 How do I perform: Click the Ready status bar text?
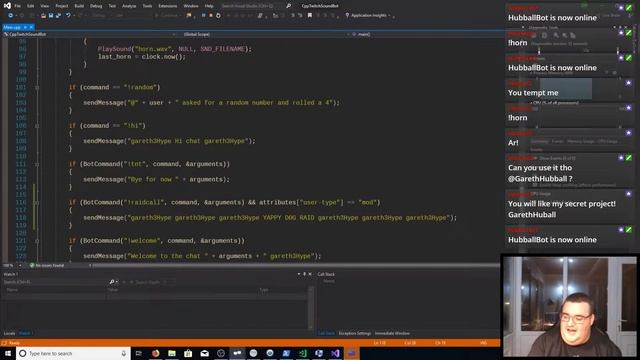click(14, 343)
